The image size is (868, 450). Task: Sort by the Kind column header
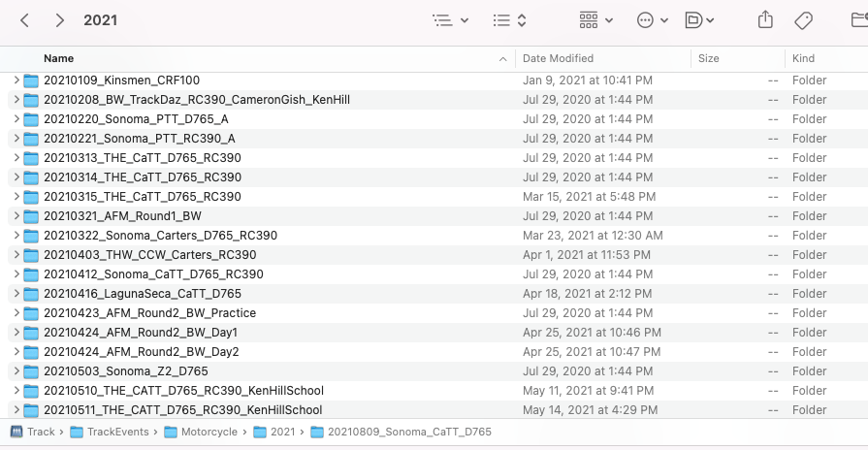tap(803, 58)
